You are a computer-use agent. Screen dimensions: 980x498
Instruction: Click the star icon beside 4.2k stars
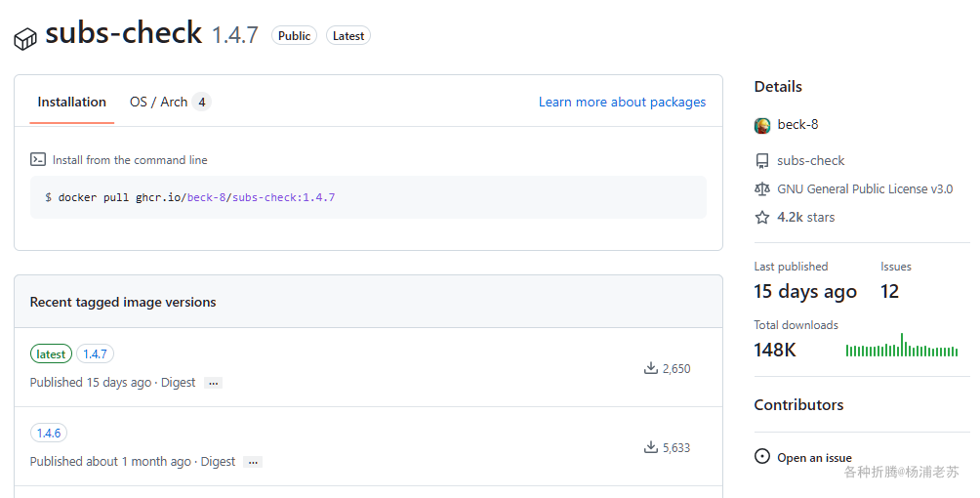coord(762,218)
